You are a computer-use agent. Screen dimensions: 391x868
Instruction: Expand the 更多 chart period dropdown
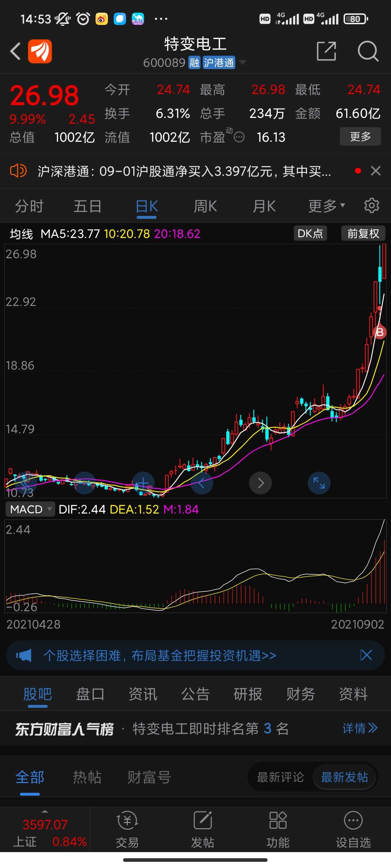pyautogui.click(x=327, y=206)
